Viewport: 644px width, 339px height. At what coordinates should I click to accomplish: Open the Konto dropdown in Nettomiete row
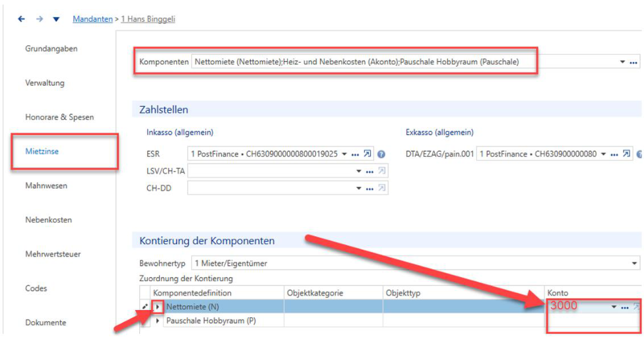614,307
